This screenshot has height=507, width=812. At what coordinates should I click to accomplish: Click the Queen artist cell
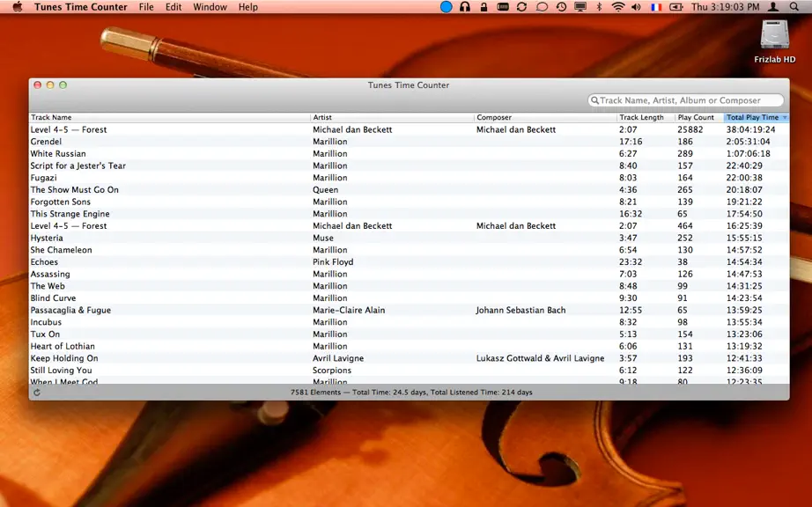coord(325,190)
